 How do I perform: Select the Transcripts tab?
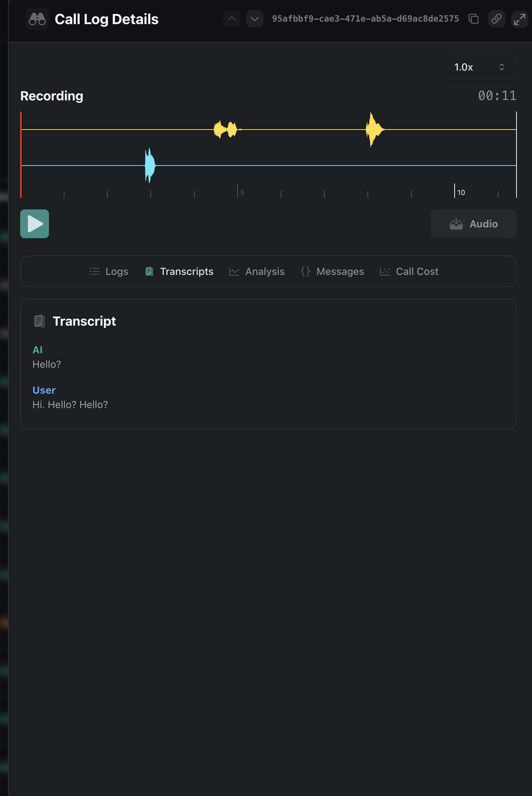[x=179, y=271]
